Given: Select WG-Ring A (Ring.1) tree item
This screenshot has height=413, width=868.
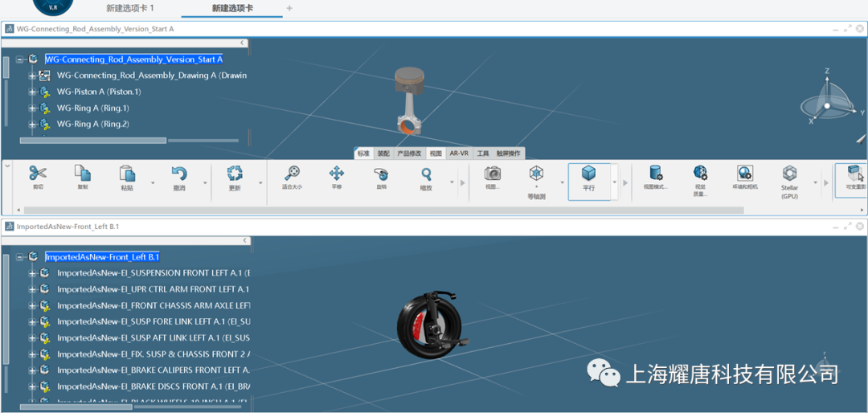Looking at the screenshot, I should pos(93,108).
